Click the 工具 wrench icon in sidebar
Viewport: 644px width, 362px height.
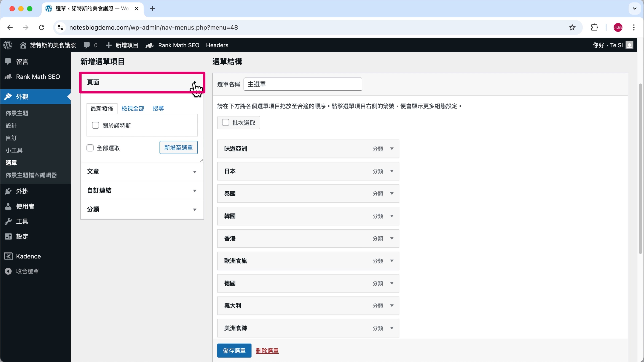click(x=8, y=221)
